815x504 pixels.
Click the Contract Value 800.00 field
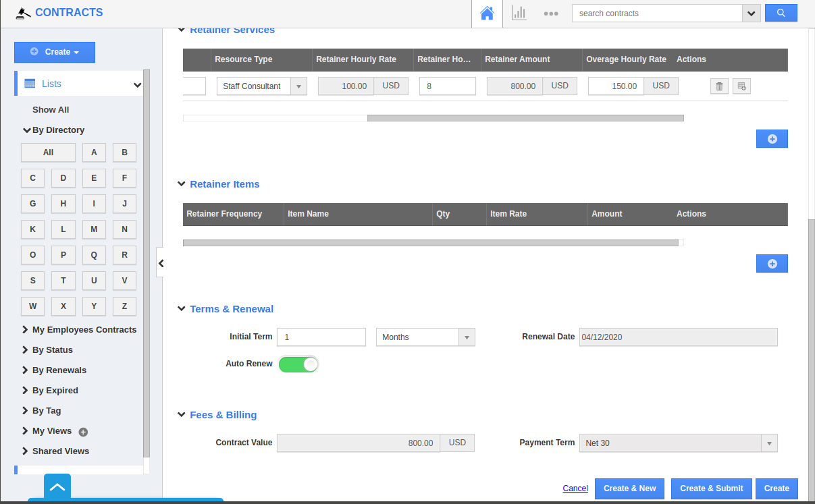click(359, 443)
